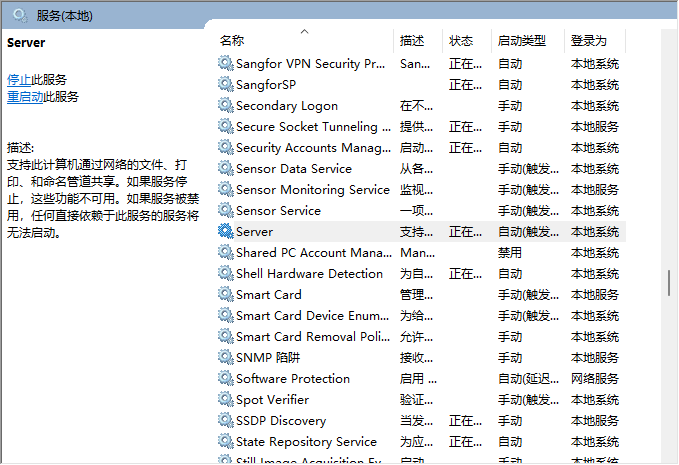Screen dimensions: 679x465
Task: Select the Sensor Monitoring Service name
Action: [x=313, y=190]
